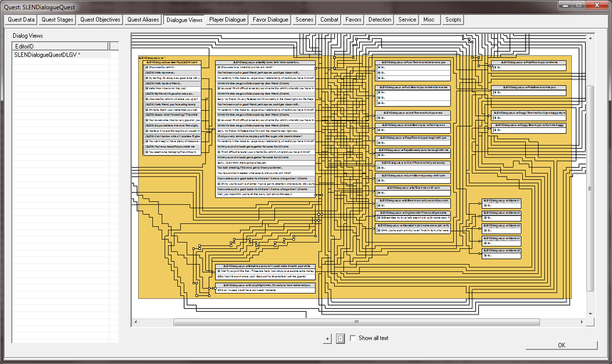
Task: Go to the Quest Objectives tab
Action: (100, 20)
